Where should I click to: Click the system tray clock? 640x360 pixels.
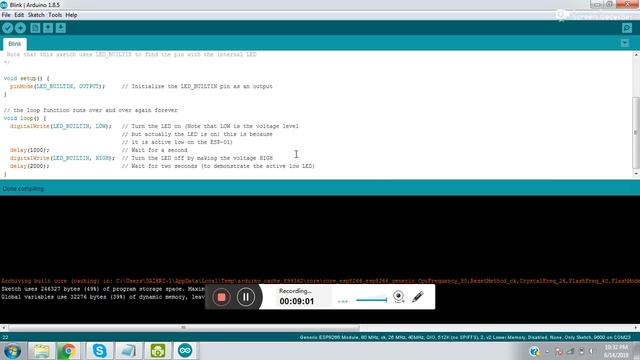(x=616, y=351)
